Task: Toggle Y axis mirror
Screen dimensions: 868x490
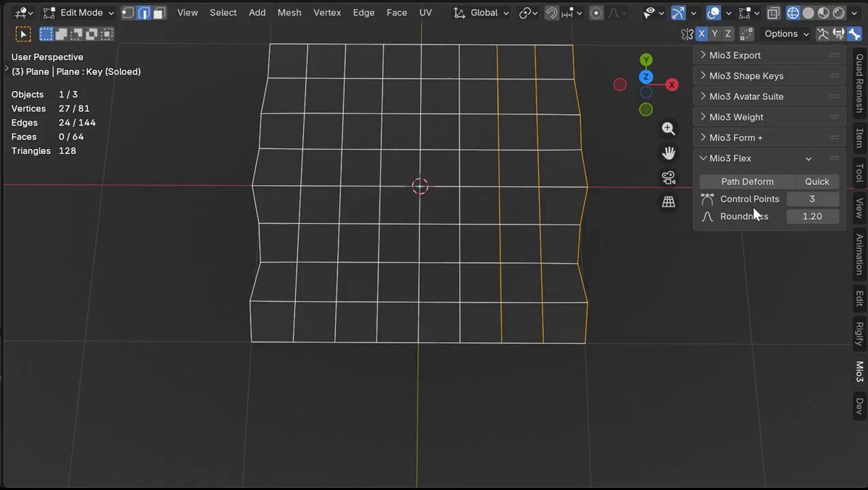Action: [715, 34]
